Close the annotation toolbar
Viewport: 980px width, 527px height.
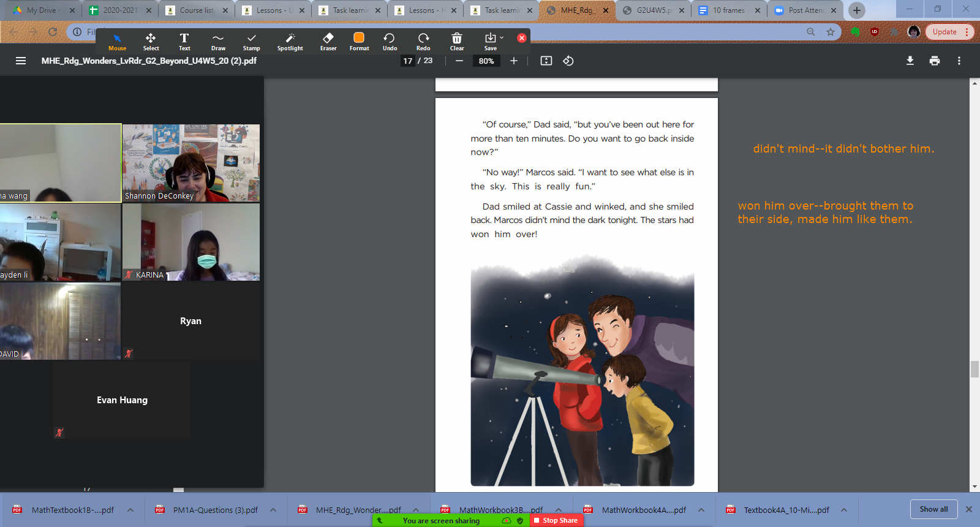click(522, 38)
